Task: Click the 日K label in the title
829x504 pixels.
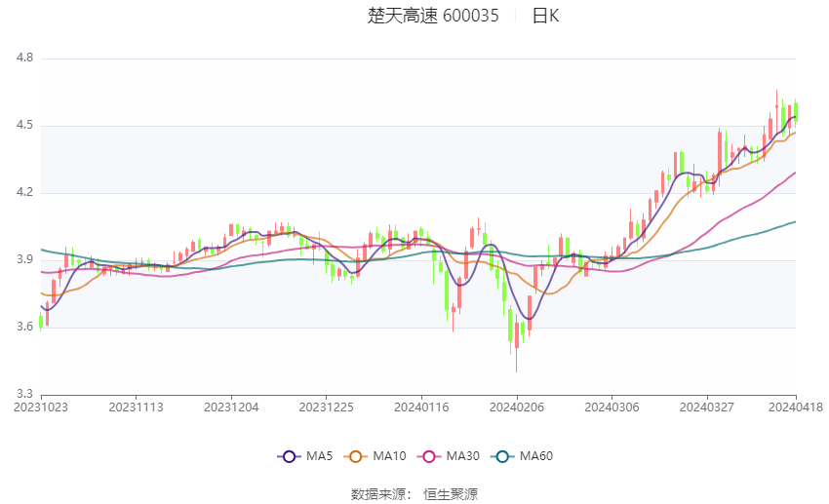Action: click(545, 16)
